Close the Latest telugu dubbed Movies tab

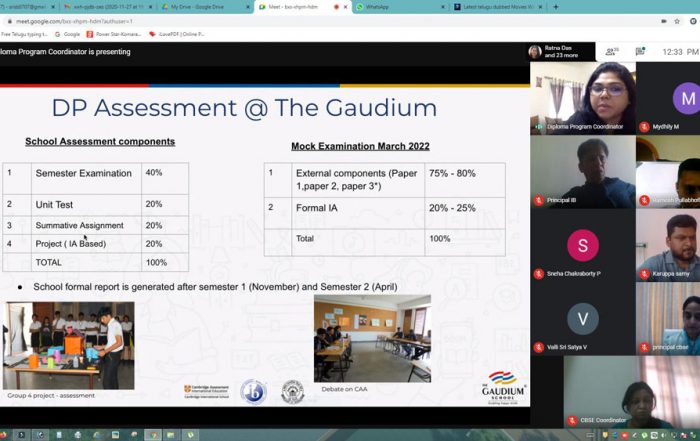coord(540,7)
